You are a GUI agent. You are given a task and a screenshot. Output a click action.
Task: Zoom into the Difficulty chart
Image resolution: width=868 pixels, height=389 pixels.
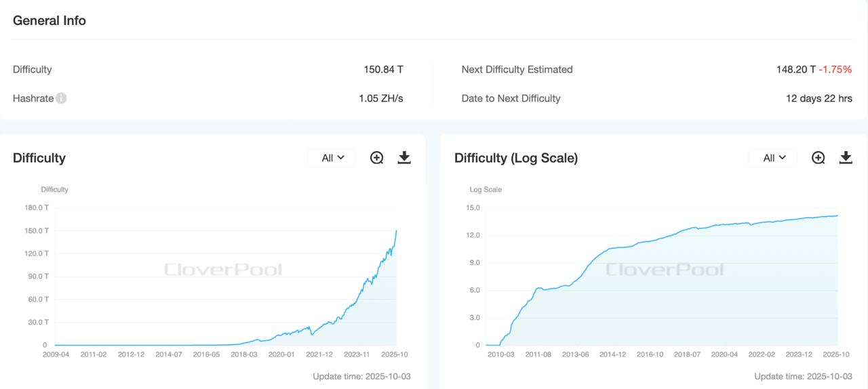[x=377, y=158]
